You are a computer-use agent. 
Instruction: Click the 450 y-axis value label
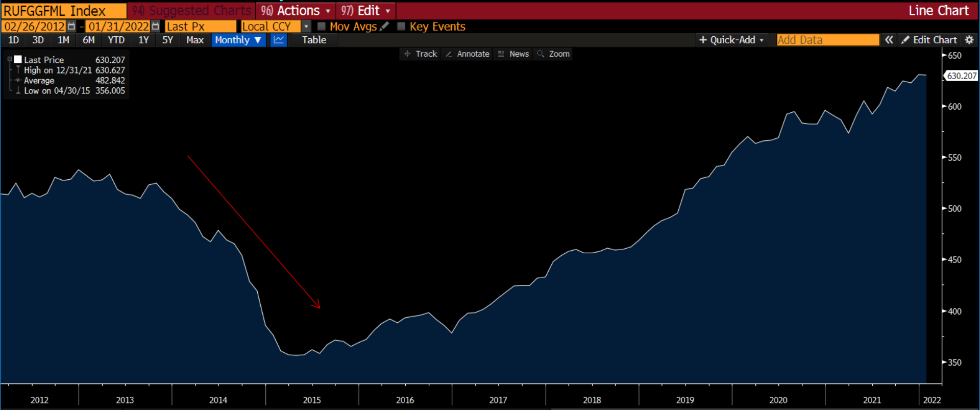(x=954, y=259)
